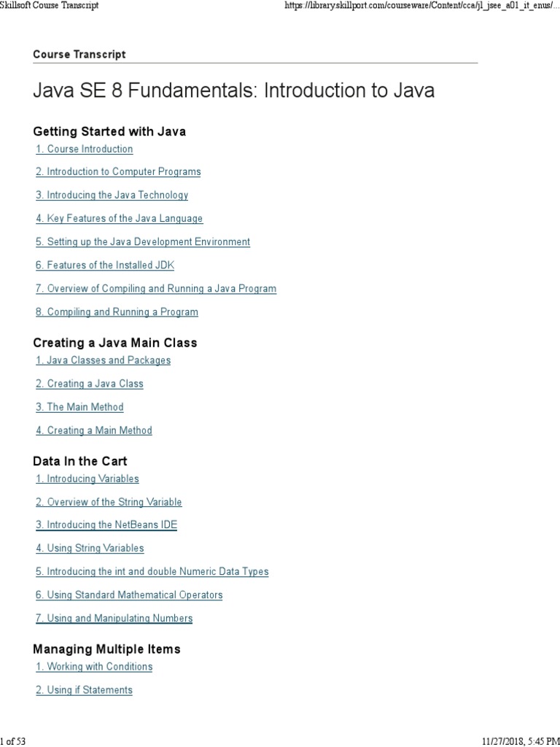Open Introduction to Computer Programs link
The height and width of the screenshot is (747, 560).
pyautogui.click(x=118, y=172)
